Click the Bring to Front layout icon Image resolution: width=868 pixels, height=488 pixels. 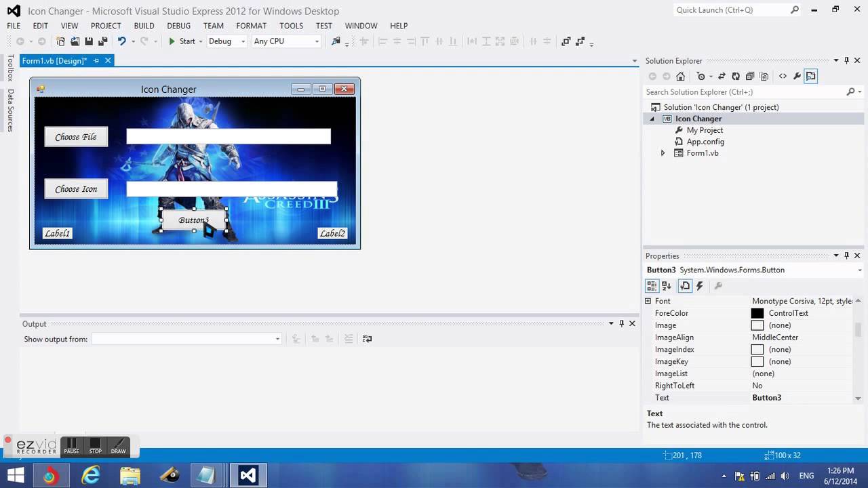(x=566, y=41)
